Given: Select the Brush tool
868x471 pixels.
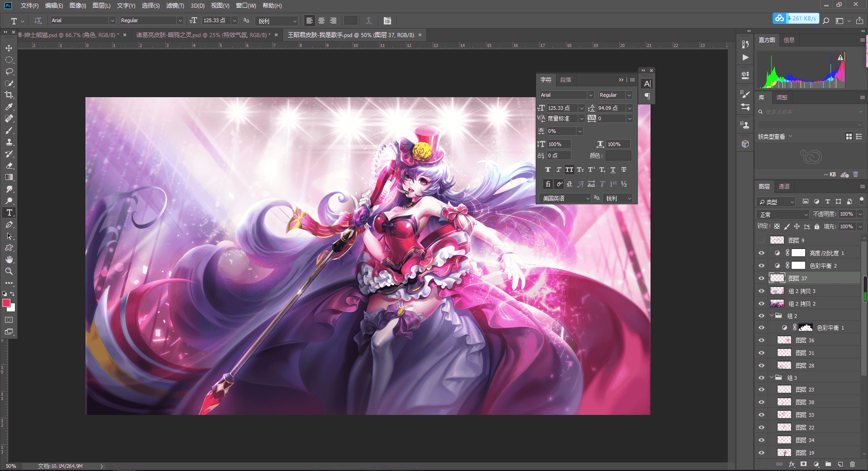Looking at the screenshot, I should pos(9,130).
